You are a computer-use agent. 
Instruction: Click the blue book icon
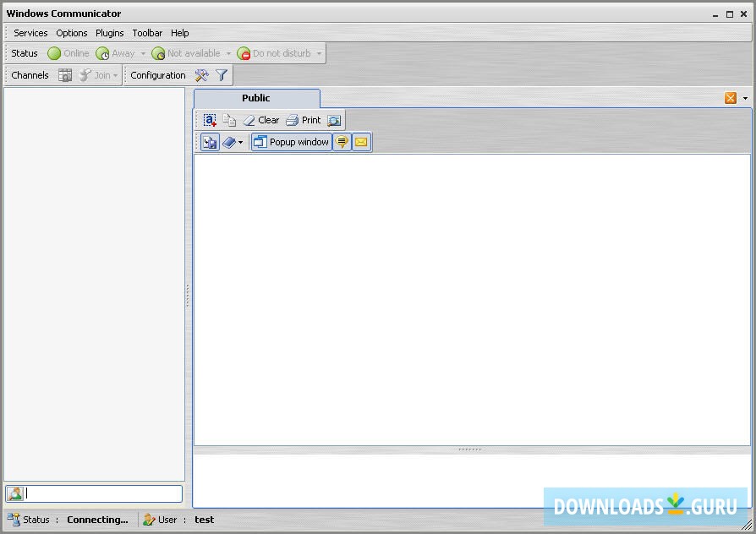229,142
